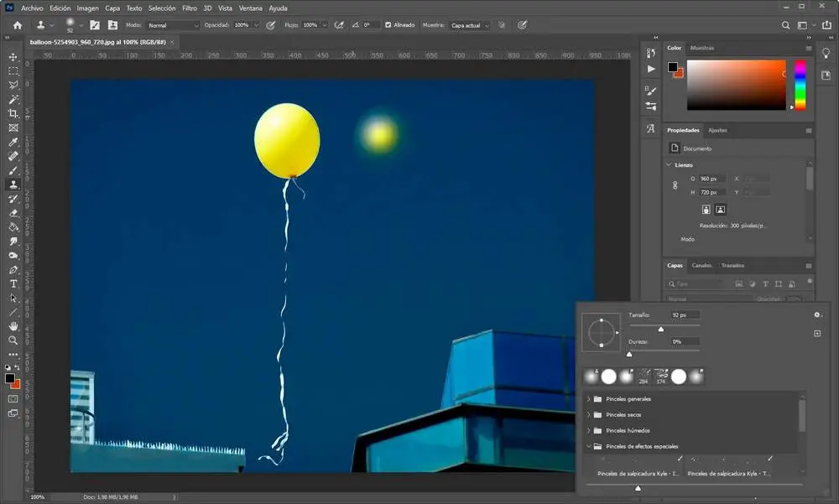Click the Home icon in options bar
Viewport: 839px width, 504px height.
tap(17, 25)
